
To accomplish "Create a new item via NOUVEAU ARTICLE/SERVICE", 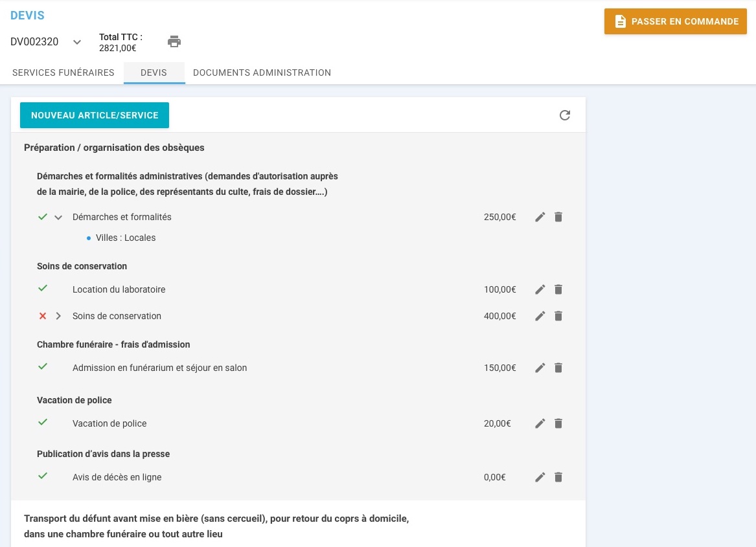I will (x=94, y=115).
